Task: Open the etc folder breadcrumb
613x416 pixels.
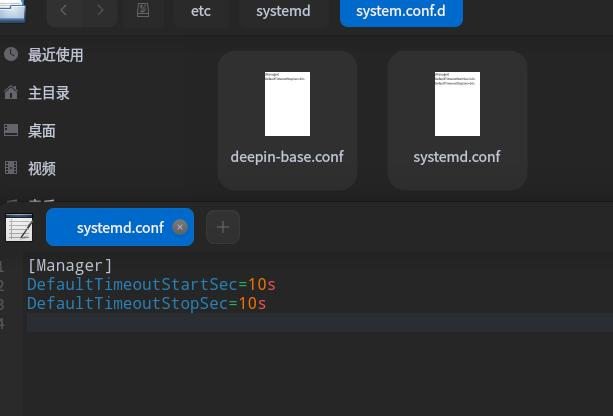Action: pyautogui.click(x=201, y=11)
